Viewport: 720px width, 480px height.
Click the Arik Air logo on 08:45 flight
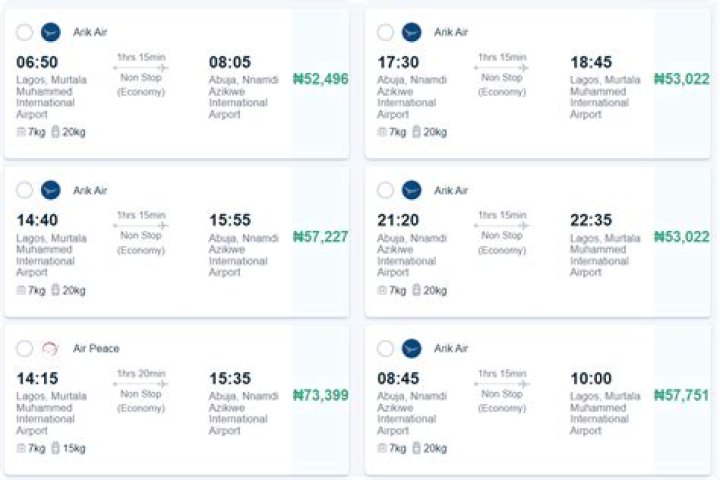[x=411, y=349]
